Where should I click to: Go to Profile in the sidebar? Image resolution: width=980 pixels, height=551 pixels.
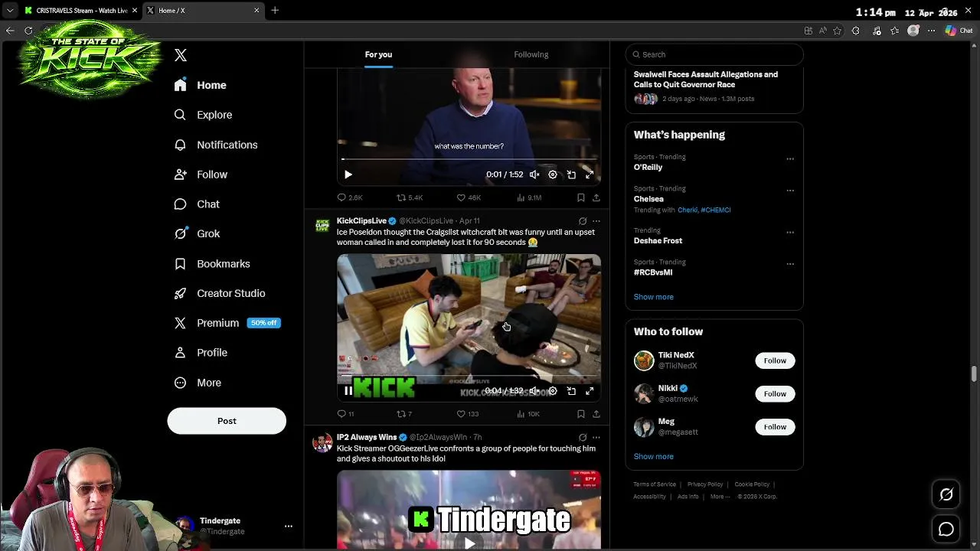[201, 353]
